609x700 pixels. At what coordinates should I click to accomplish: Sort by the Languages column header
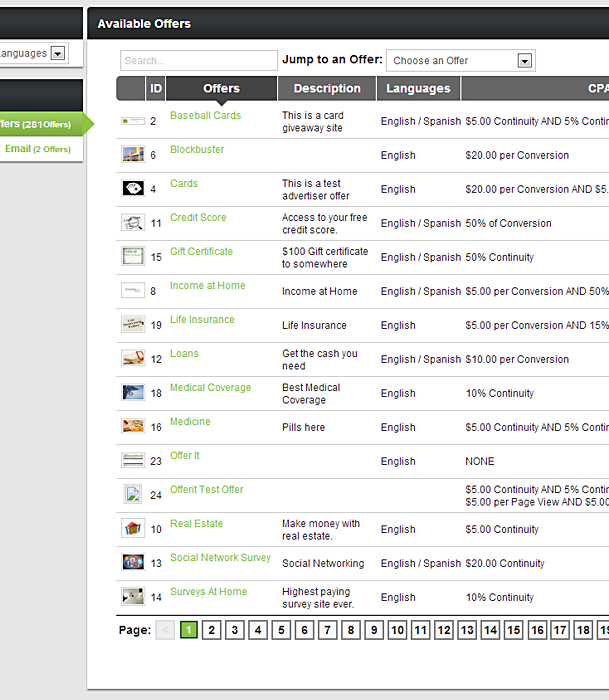[x=418, y=88]
